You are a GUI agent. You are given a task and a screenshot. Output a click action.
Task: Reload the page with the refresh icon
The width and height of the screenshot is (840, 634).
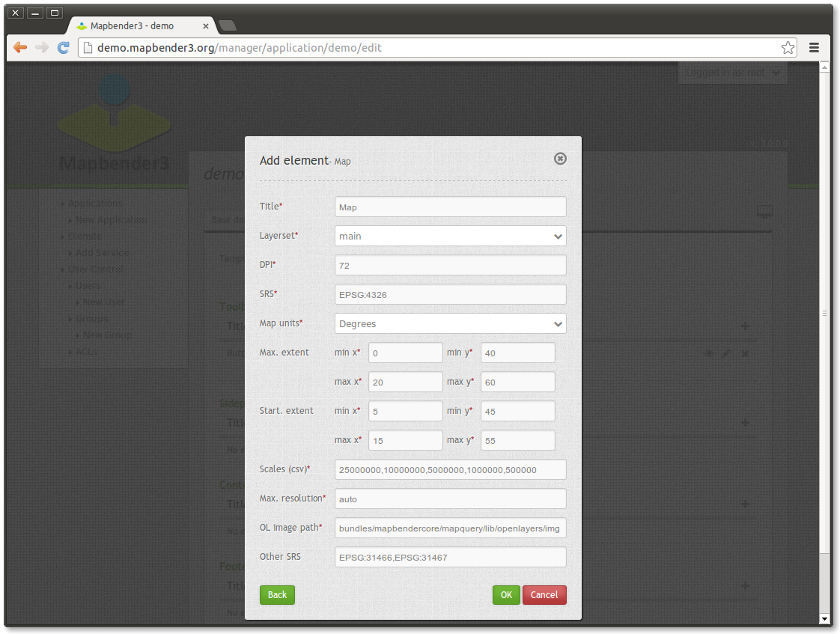click(63, 48)
